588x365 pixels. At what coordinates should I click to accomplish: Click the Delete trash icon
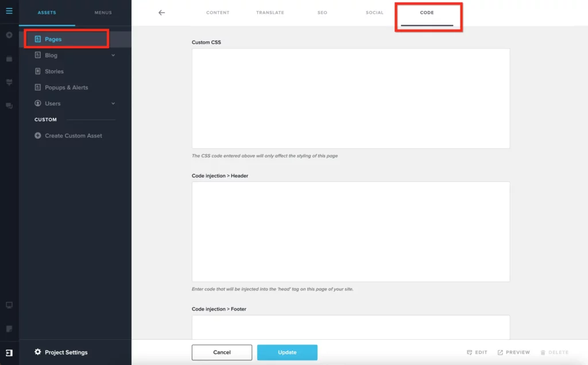542,352
